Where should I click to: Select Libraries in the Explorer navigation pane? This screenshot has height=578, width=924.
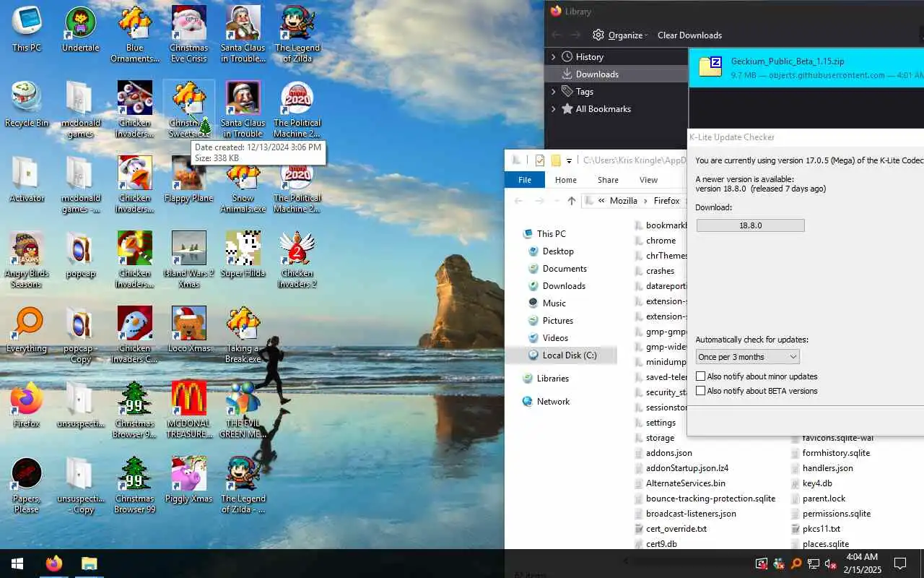click(552, 378)
